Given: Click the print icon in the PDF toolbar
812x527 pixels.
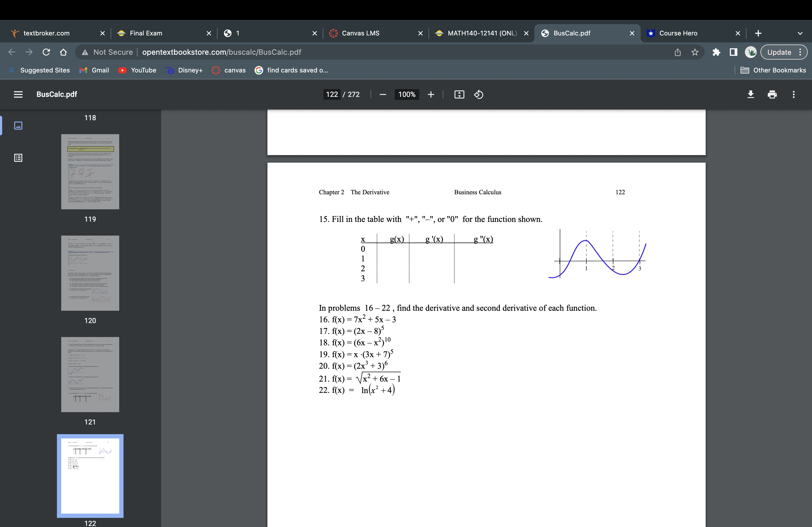Looking at the screenshot, I should [x=773, y=94].
